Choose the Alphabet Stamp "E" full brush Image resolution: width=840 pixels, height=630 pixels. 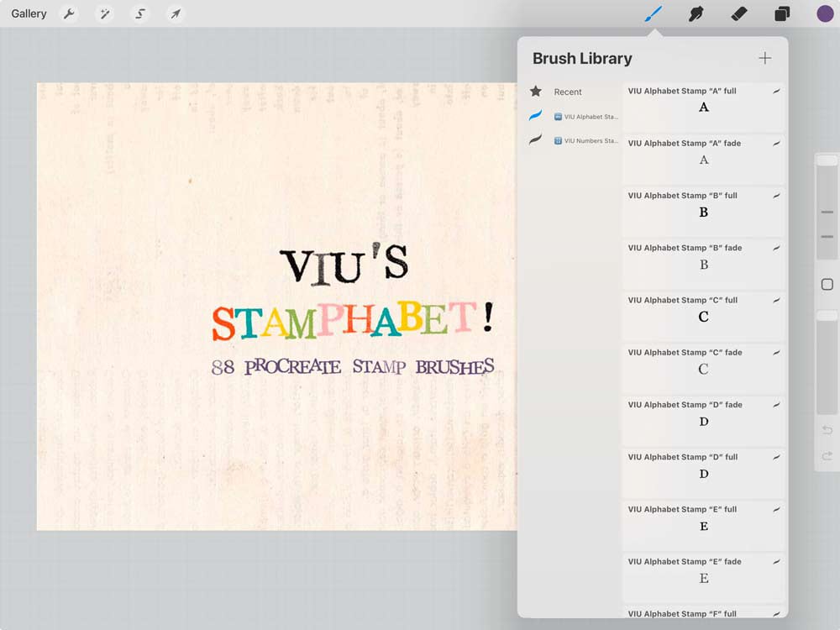[x=703, y=524]
